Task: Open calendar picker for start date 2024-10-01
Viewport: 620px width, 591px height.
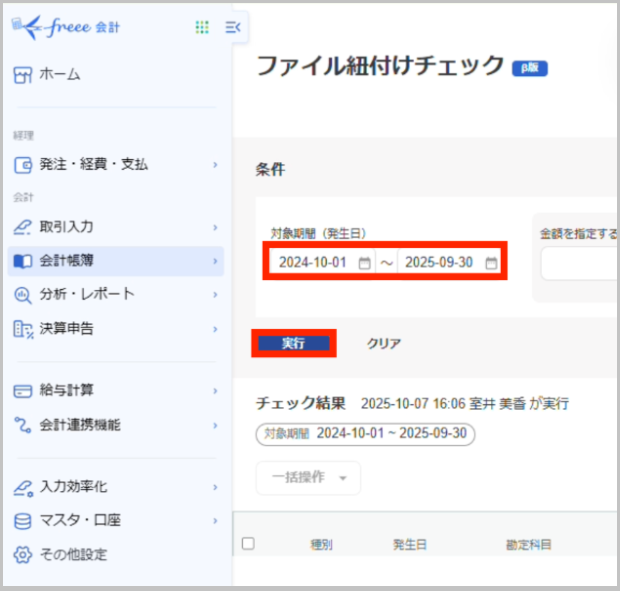Action: [x=364, y=263]
